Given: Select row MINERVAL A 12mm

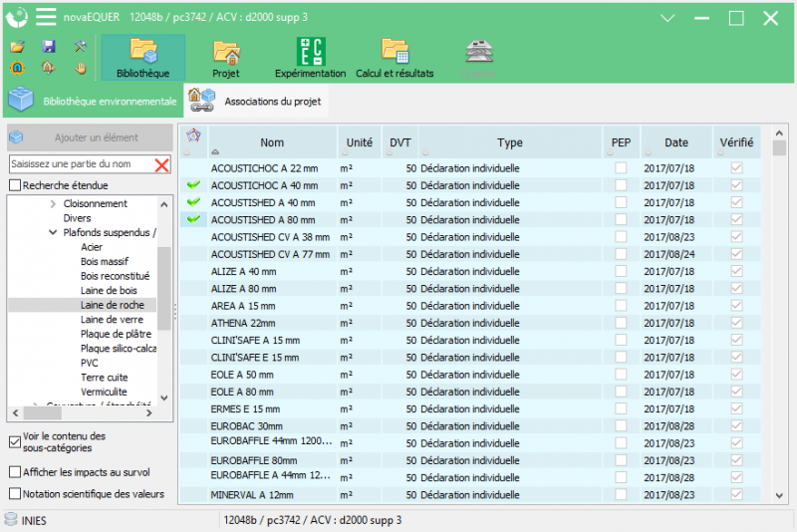Looking at the screenshot, I should [x=470, y=494].
